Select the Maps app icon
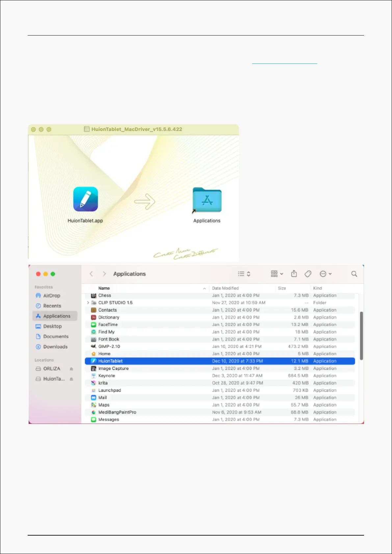The height and width of the screenshot is (554, 392). pyautogui.click(x=93, y=405)
